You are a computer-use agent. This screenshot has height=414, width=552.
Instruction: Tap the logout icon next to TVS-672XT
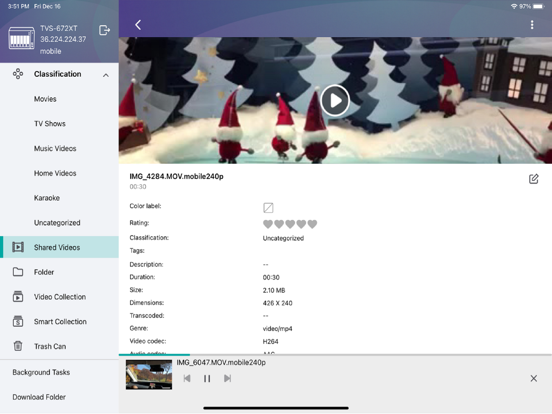pos(104,30)
